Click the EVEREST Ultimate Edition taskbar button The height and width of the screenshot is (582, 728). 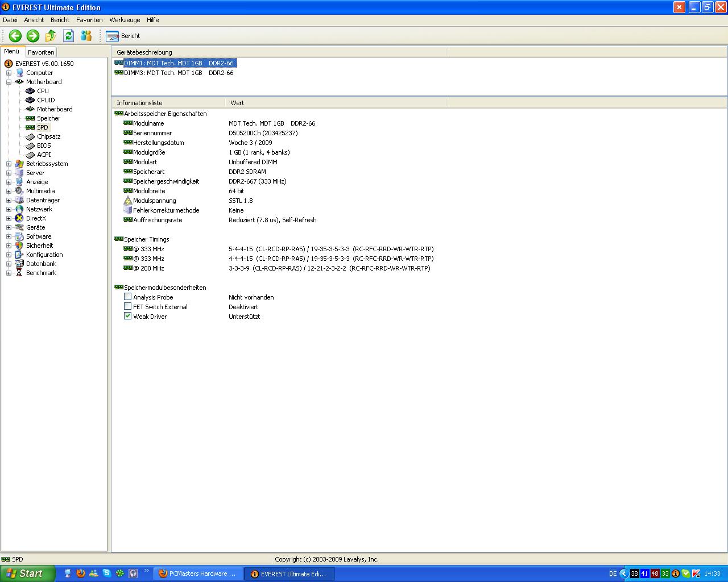point(289,573)
